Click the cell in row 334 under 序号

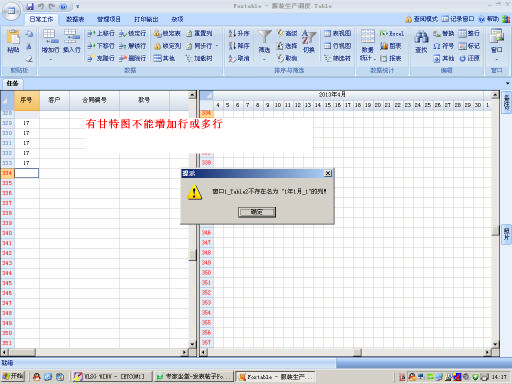[x=27, y=173]
